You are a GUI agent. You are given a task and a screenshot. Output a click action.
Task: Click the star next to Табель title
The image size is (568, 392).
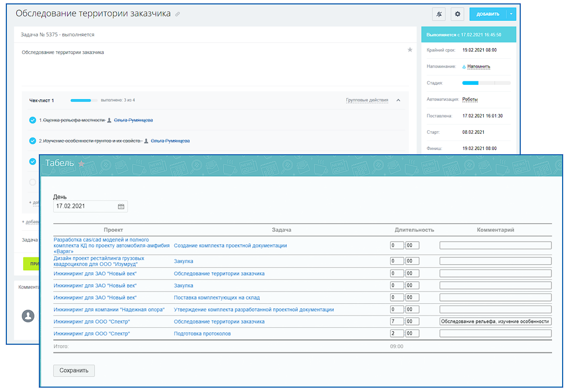pos(81,164)
